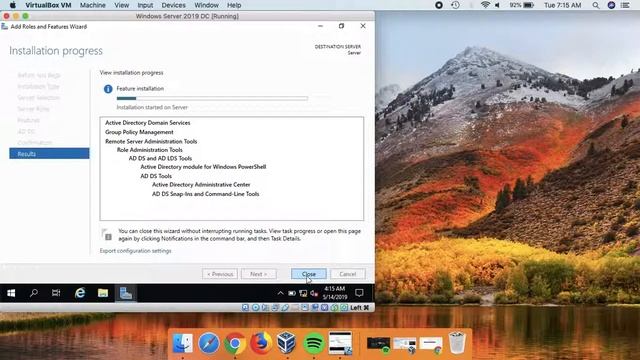Open VirtualBox from the Dock
This screenshot has height=360, width=640.
287,343
